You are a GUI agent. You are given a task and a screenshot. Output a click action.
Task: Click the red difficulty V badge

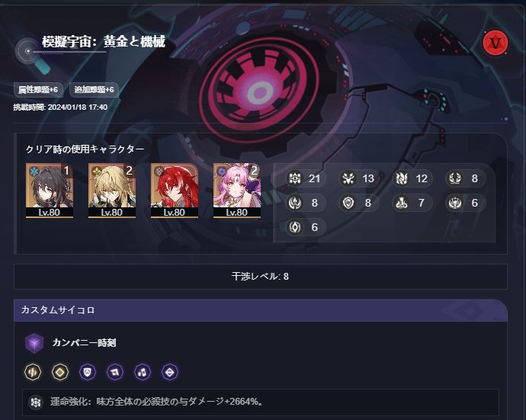point(496,43)
